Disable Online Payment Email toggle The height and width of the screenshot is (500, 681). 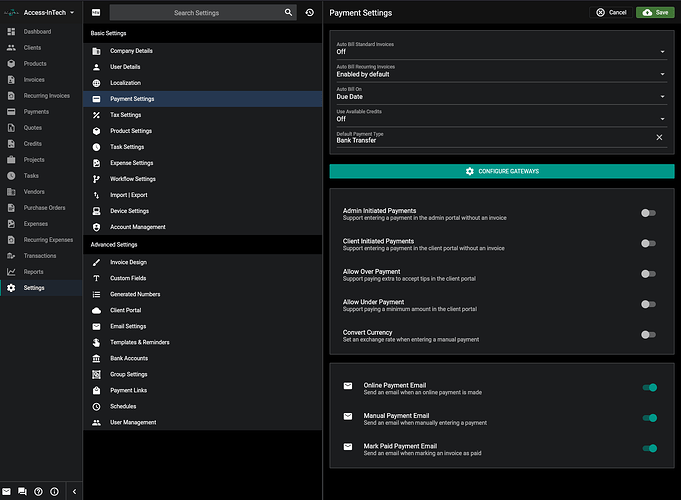click(648, 387)
